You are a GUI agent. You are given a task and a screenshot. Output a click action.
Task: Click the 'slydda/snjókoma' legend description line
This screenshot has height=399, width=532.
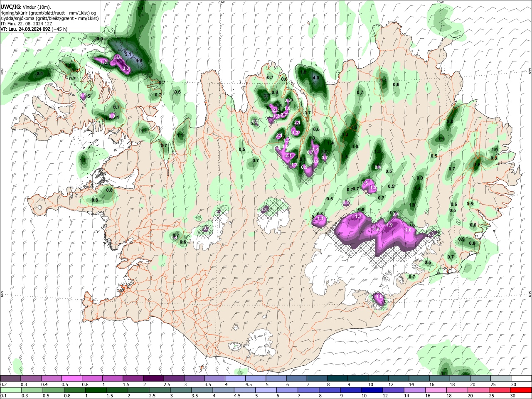(x=49, y=18)
